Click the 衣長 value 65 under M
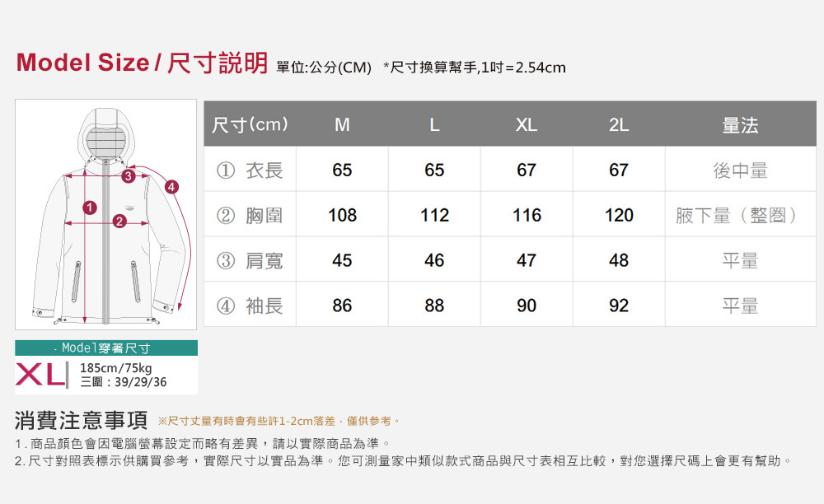 click(x=342, y=170)
